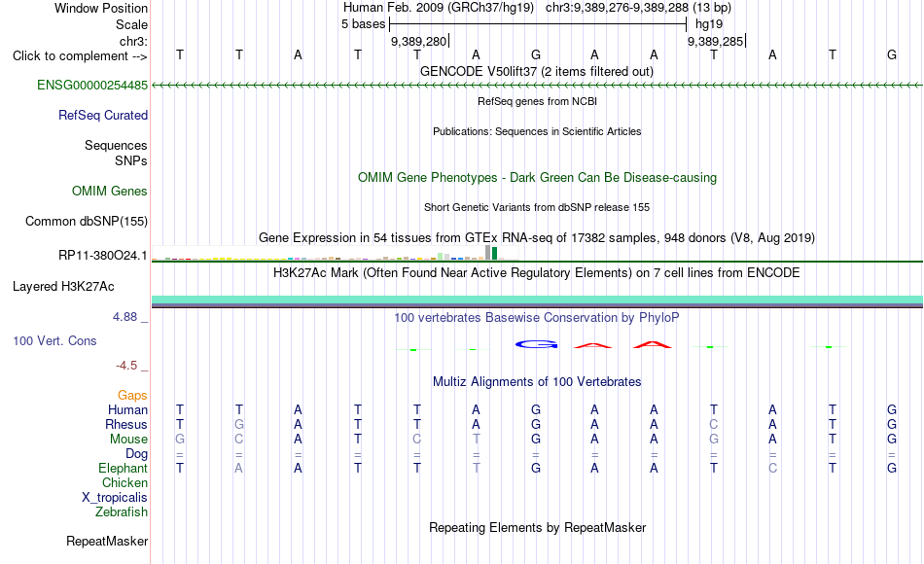
Task: Click the 5-base scale bar line
Action: [538, 24]
